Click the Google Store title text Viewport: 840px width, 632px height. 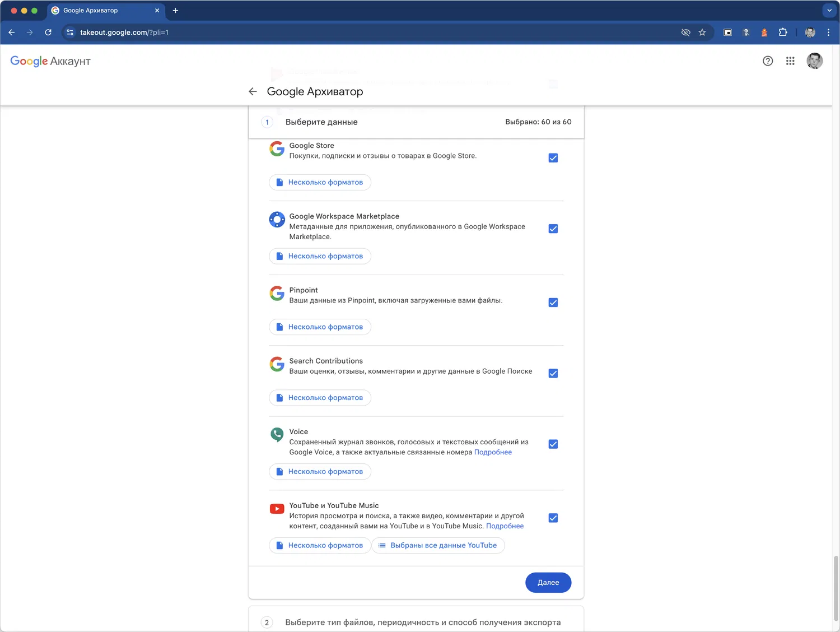pos(311,146)
